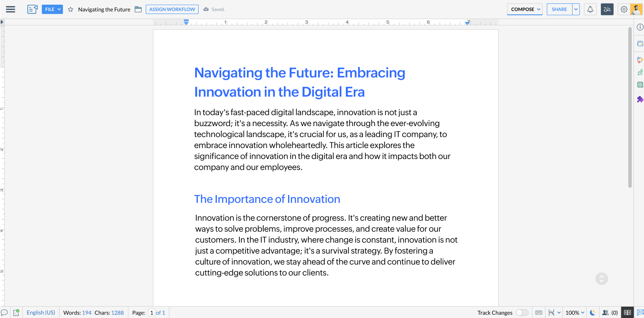Click the paragraph starting 'Innovation is the cornerstone'
Screen dimensions: 644x318
click(326, 245)
